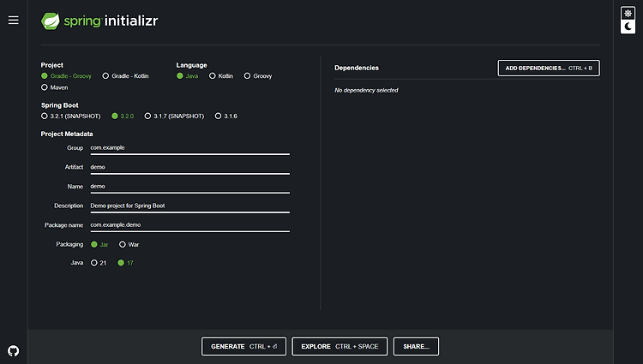Click the Language heading label
This screenshot has height=364, width=643.
[191, 65]
